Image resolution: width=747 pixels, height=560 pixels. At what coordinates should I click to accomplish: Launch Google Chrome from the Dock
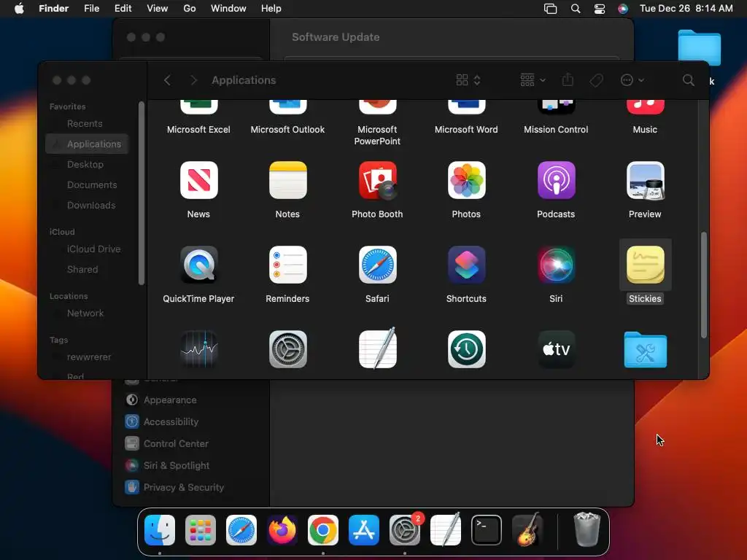(x=323, y=530)
